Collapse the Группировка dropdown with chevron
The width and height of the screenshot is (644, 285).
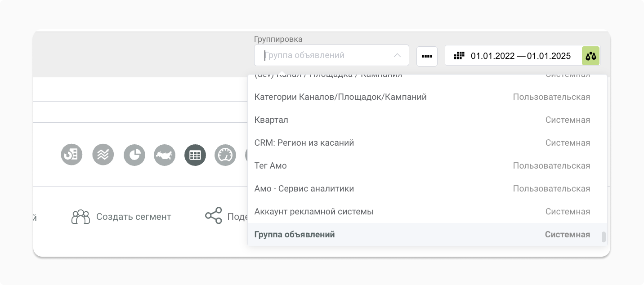pos(397,55)
